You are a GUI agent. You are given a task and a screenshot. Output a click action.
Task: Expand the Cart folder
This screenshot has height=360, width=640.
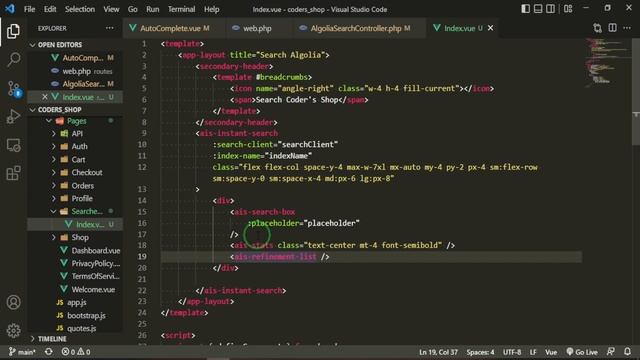click(x=53, y=160)
